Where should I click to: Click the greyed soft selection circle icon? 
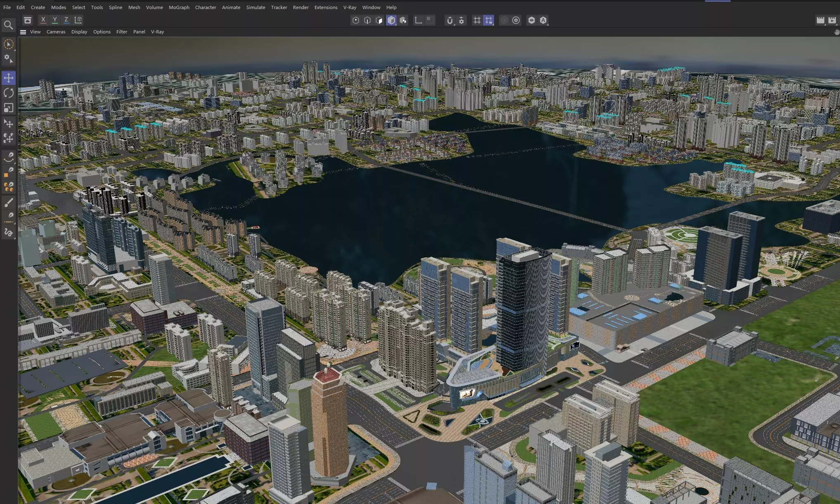point(504,20)
